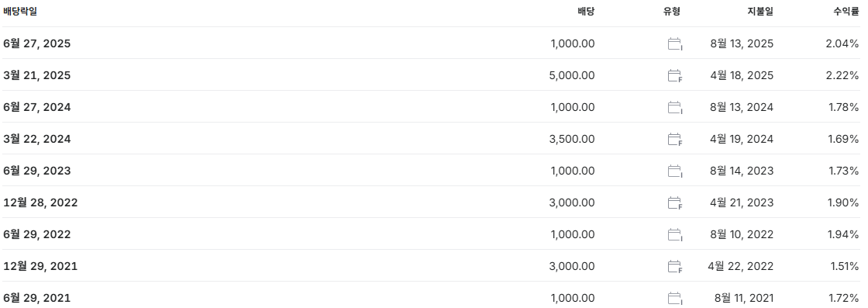Click the 유형 column header
This screenshot has height=308, width=868.
(671, 11)
